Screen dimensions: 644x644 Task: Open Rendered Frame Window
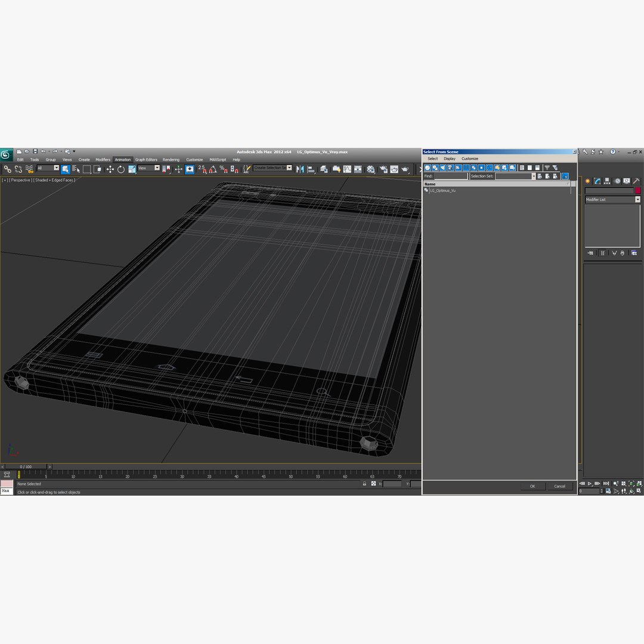(x=394, y=169)
